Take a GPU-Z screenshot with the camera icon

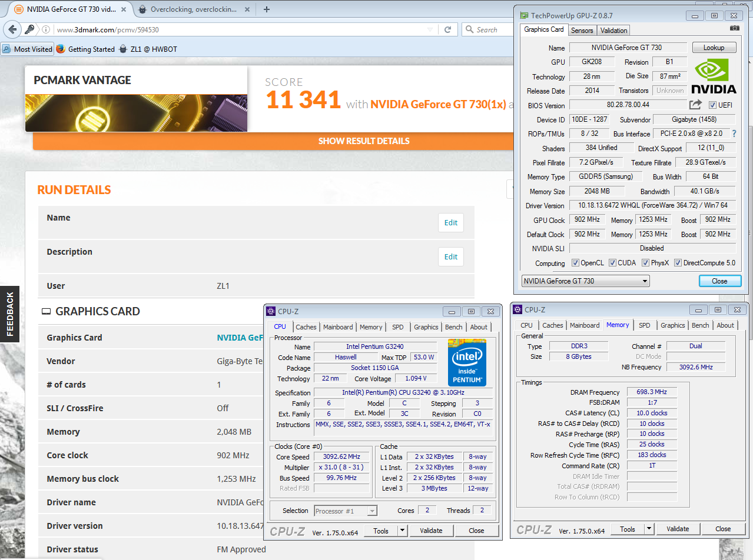pos(734,28)
